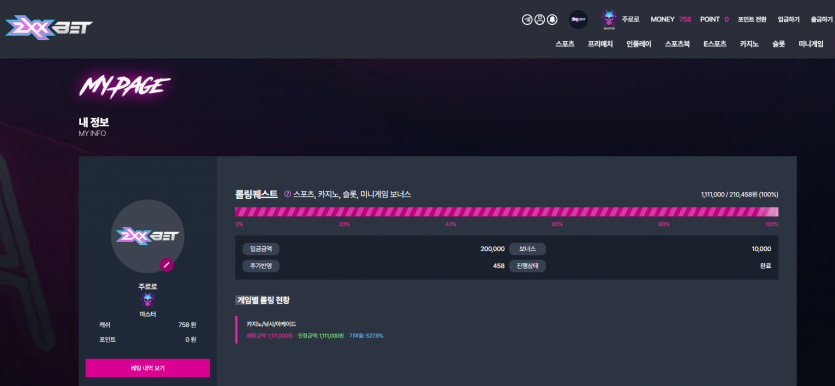Viewport: 835px width, 386px height.
Task: Click the ZXX BET logo at top left
Action: point(49,27)
